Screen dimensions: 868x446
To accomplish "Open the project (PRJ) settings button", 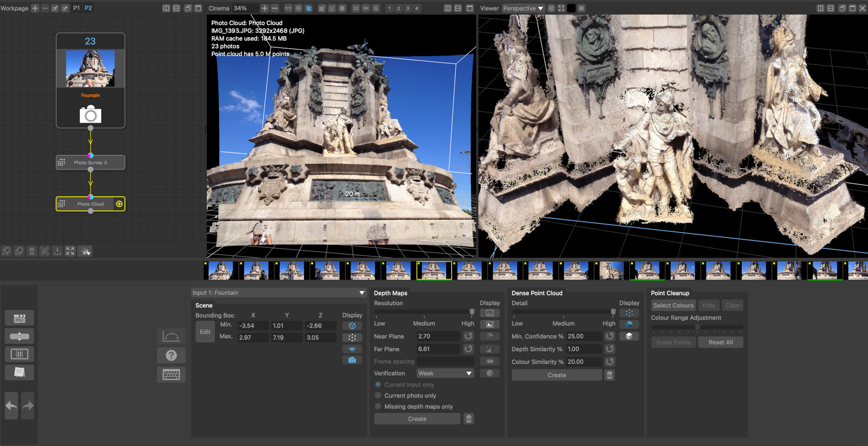I will (19, 318).
